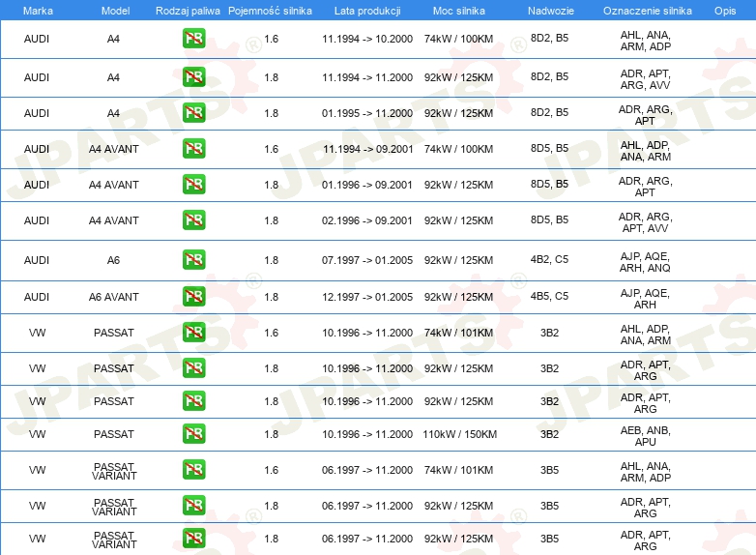Click the Pojemność silnika column header

(x=270, y=11)
